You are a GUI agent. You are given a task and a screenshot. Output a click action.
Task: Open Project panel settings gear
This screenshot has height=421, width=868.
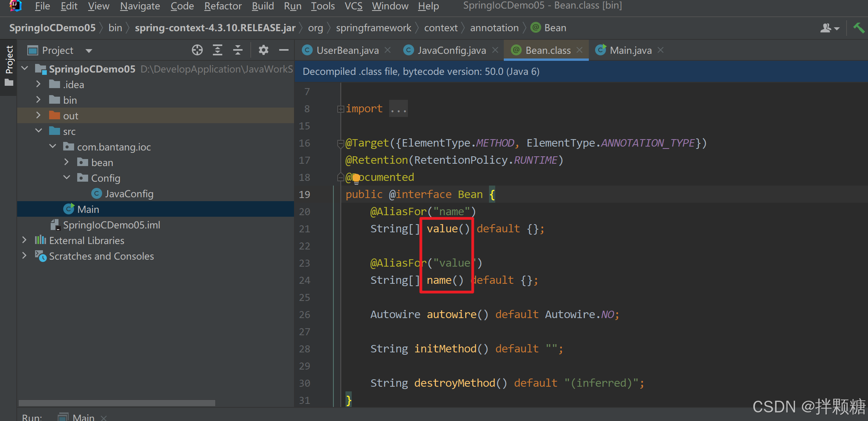264,50
